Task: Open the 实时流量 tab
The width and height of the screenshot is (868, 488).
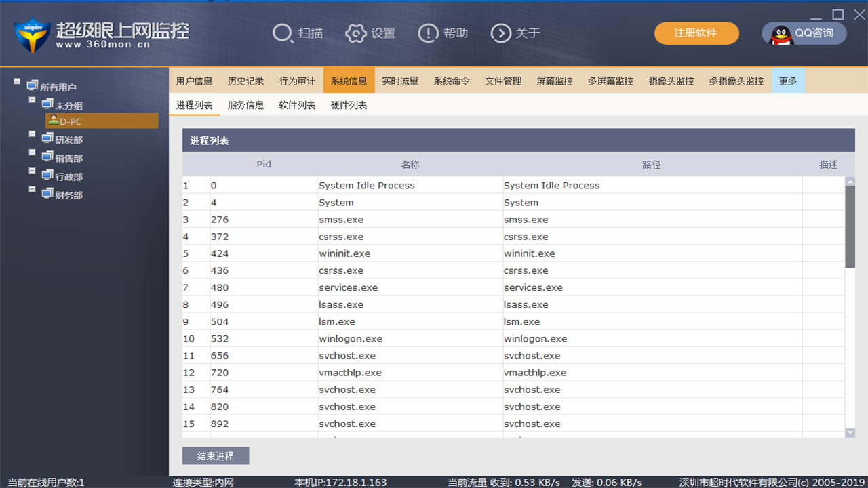Action: coord(400,80)
